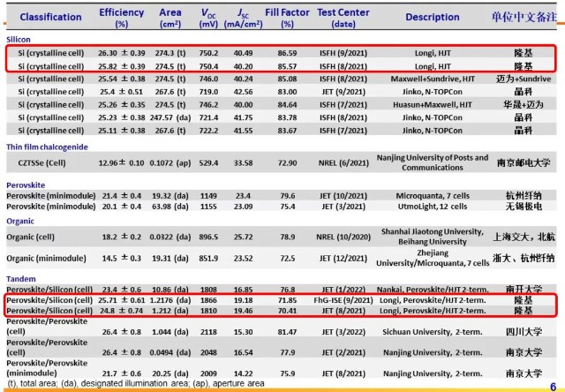Screen dimensions: 565x392
Task: Click Nanjing University of Posts description
Action: 433,162
